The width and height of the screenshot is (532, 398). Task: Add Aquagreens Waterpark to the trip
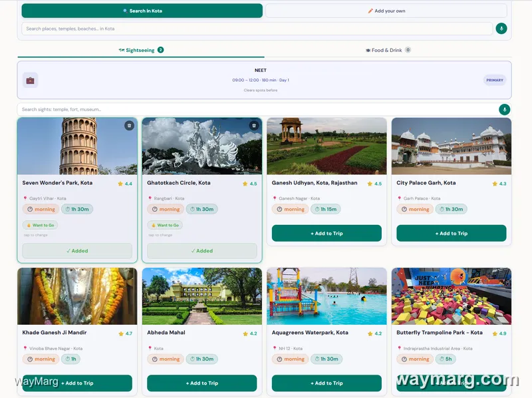tap(327, 383)
